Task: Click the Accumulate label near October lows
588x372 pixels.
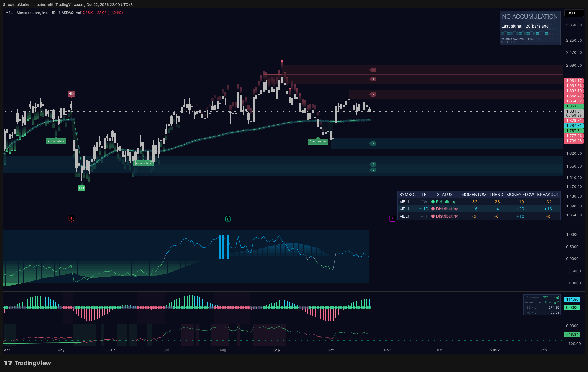Action: pyautogui.click(x=318, y=142)
